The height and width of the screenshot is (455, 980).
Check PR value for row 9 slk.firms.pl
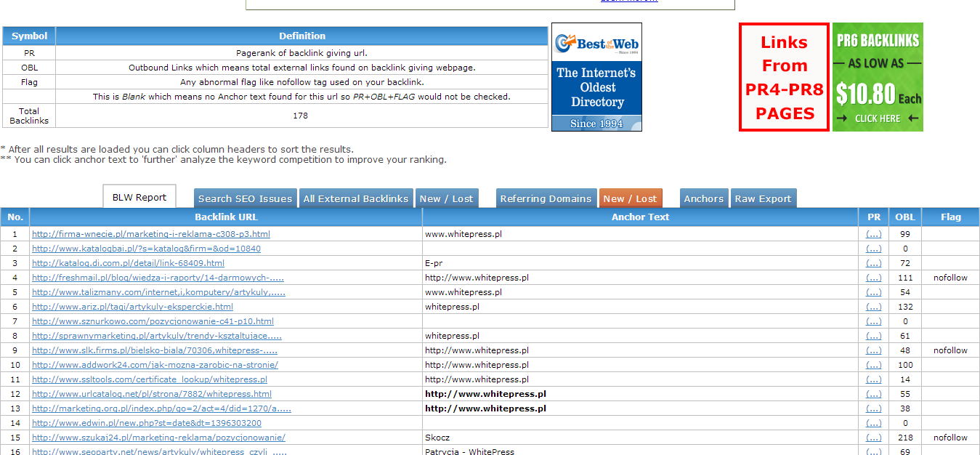click(x=874, y=350)
